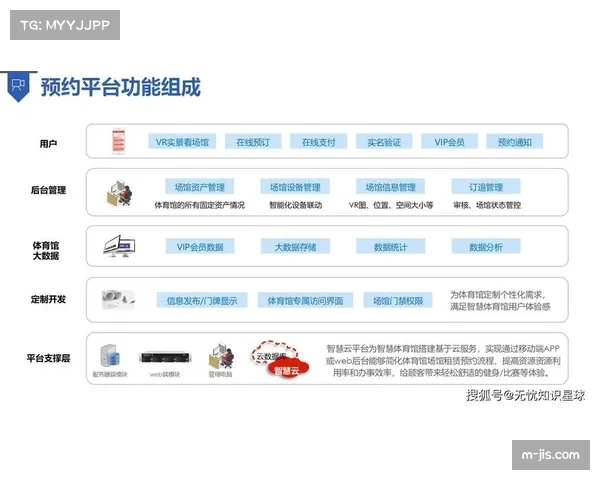The width and height of the screenshot is (600, 480).
Task: Click the red 智慧云 cloud icon
Action: [288, 369]
